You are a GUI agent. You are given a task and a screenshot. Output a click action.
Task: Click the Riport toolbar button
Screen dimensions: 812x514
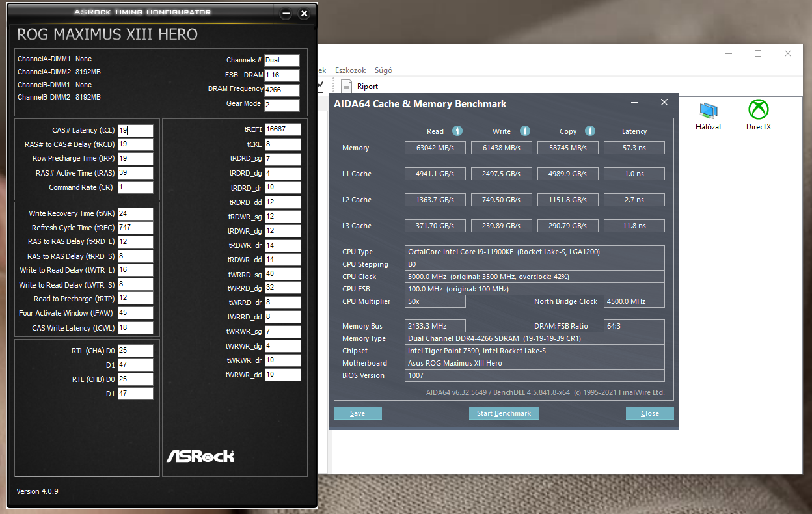click(359, 86)
